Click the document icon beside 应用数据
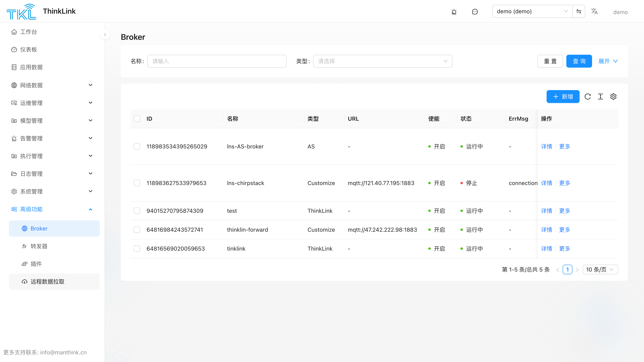 (14, 67)
